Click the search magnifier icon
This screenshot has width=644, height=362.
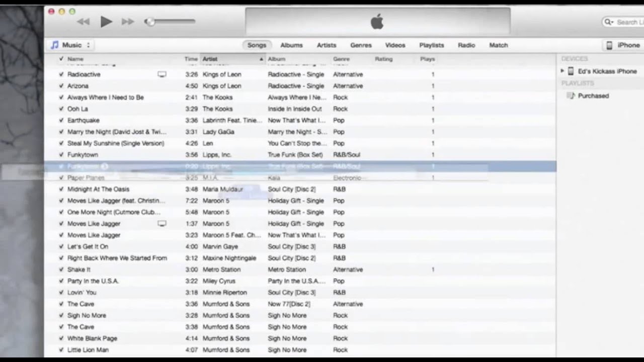608,22
